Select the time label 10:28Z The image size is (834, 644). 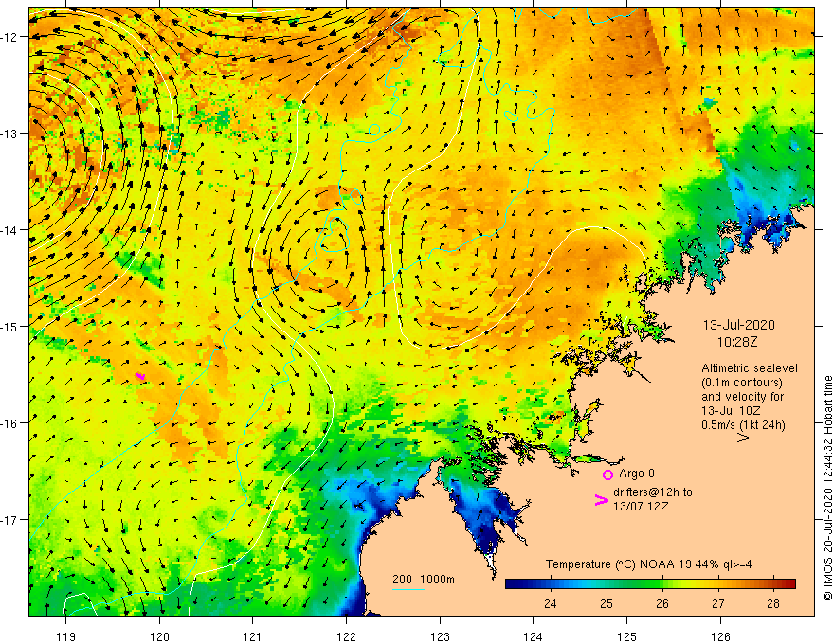pyautogui.click(x=737, y=342)
